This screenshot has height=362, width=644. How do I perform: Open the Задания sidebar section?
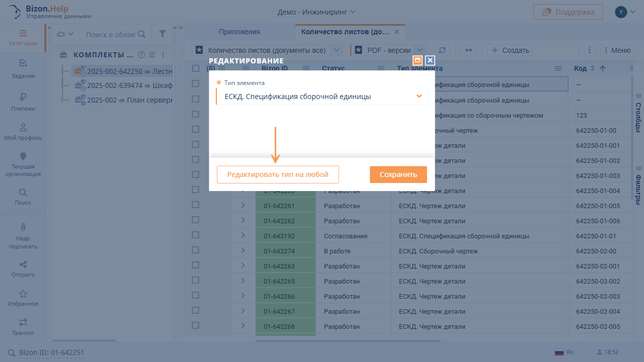(23, 69)
